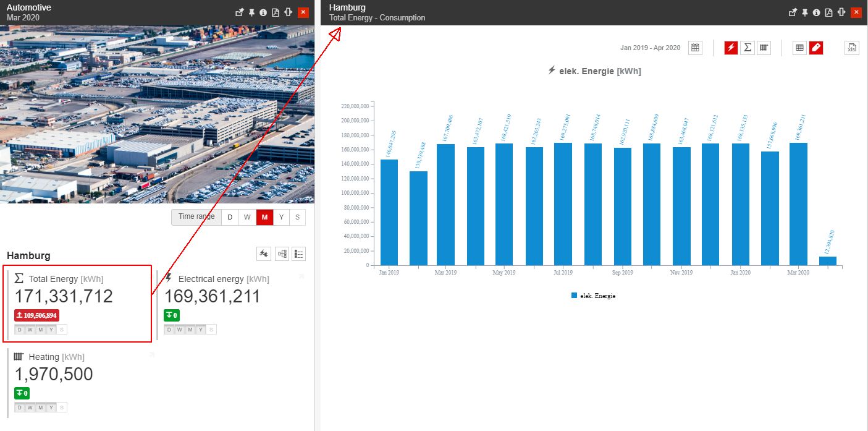868x431 pixels.
Task: Open the structure tree view for Hamburg
Action: [280, 254]
